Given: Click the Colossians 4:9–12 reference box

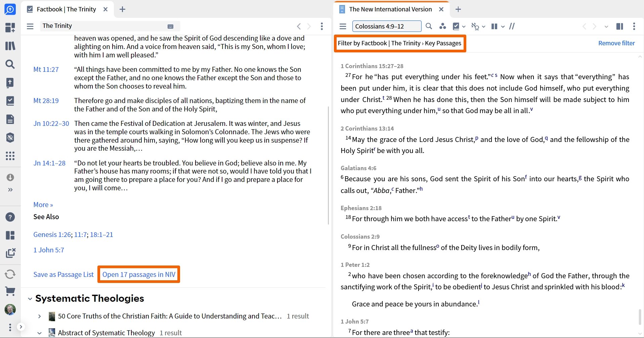Looking at the screenshot, I should click(387, 26).
